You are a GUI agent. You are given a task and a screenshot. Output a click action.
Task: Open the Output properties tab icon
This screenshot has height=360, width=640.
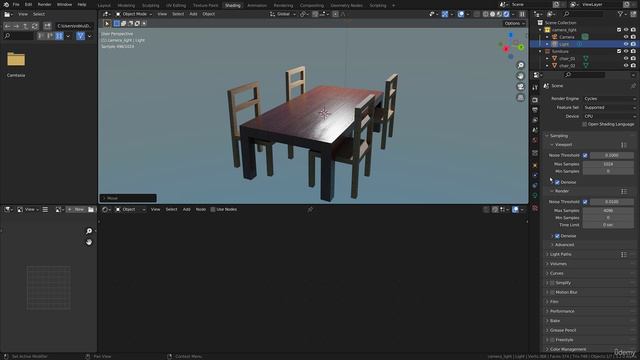(535, 110)
